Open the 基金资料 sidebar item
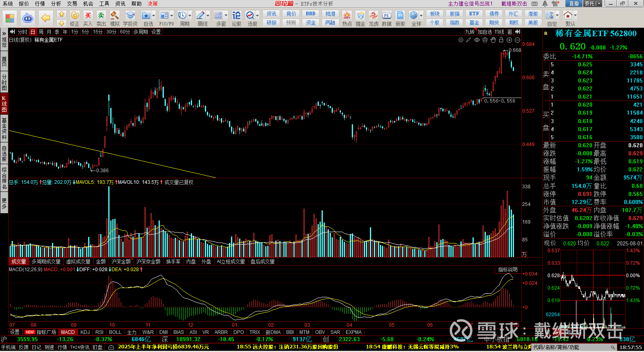The image size is (644, 352). [x=4, y=129]
